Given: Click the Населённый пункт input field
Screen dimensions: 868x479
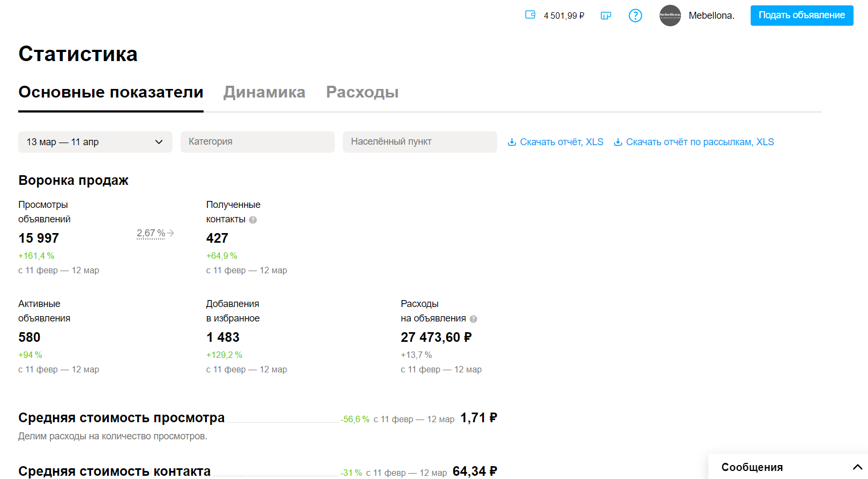Looking at the screenshot, I should click(x=420, y=142).
